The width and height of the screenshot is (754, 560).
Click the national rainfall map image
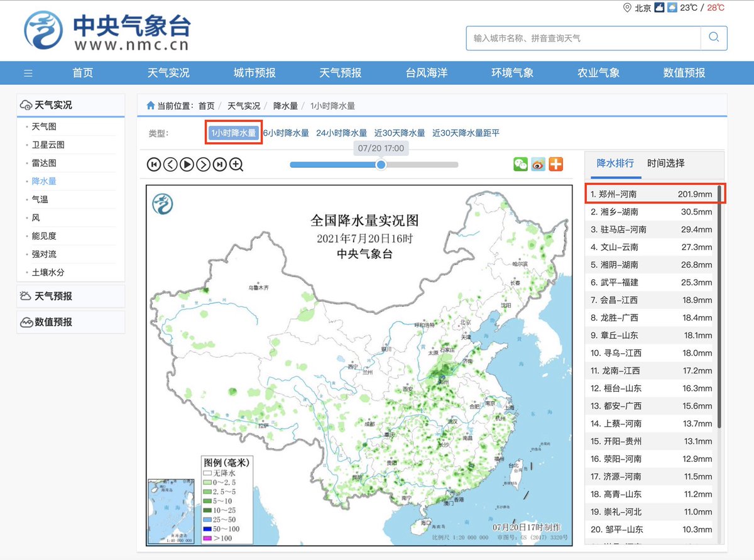(359, 365)
